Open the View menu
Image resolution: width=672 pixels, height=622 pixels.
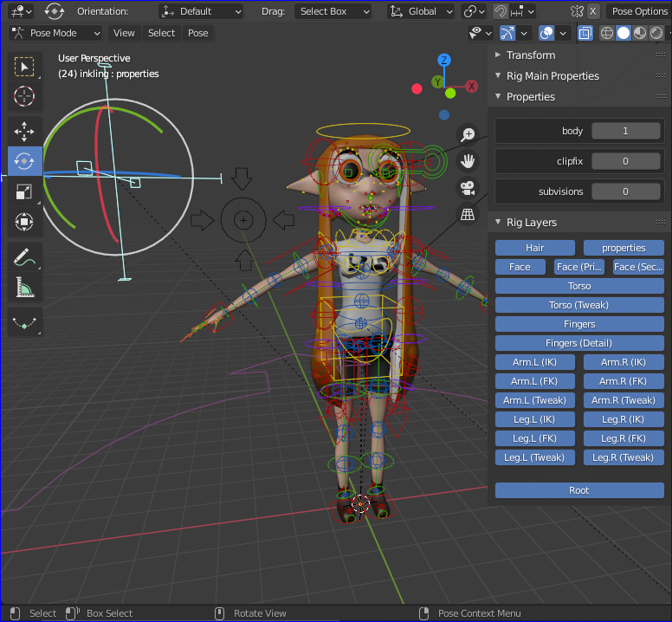click(124, 33)
